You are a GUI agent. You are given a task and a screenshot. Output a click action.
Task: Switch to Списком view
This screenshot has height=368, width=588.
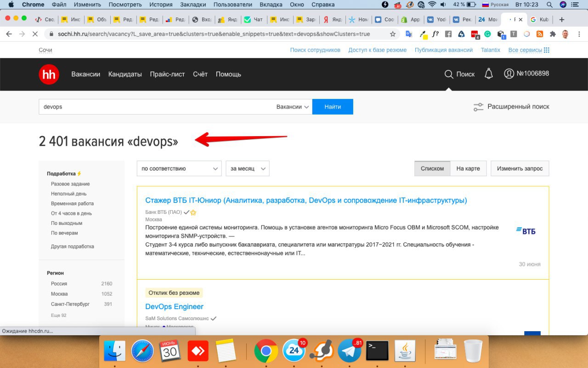click(432, 168)
